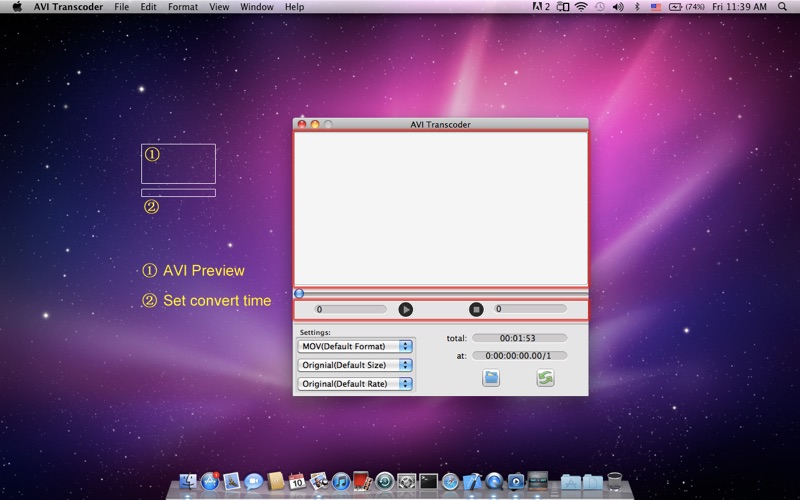
Task: Open the Edit menu
Action: point(148,7)
